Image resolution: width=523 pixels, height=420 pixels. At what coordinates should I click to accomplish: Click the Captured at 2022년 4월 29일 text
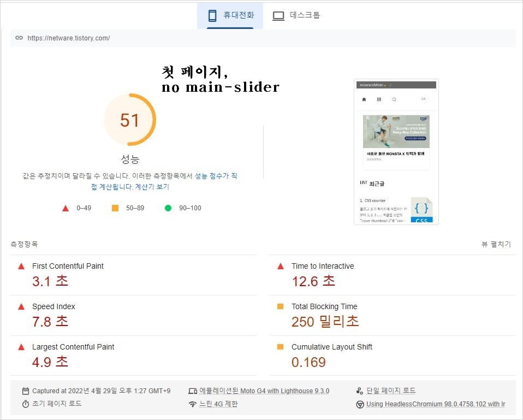pyautogui.click(x=101, y=391)
